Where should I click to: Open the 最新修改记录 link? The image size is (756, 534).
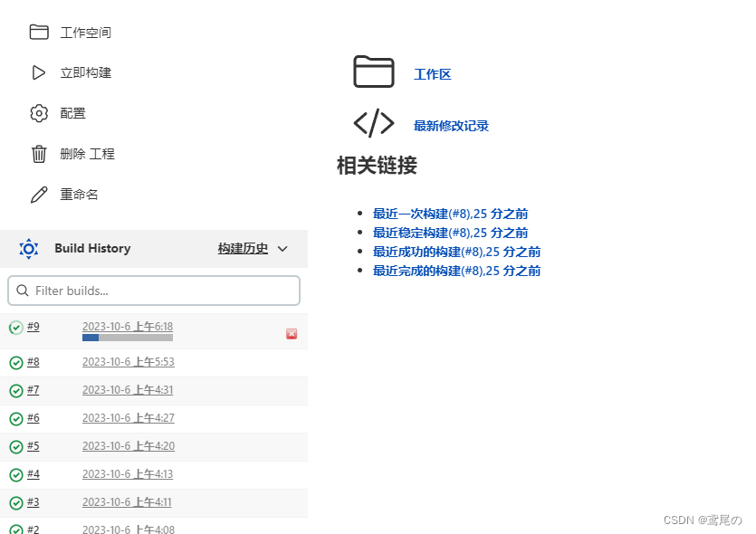pyautogui.click(x=450, y=125)
